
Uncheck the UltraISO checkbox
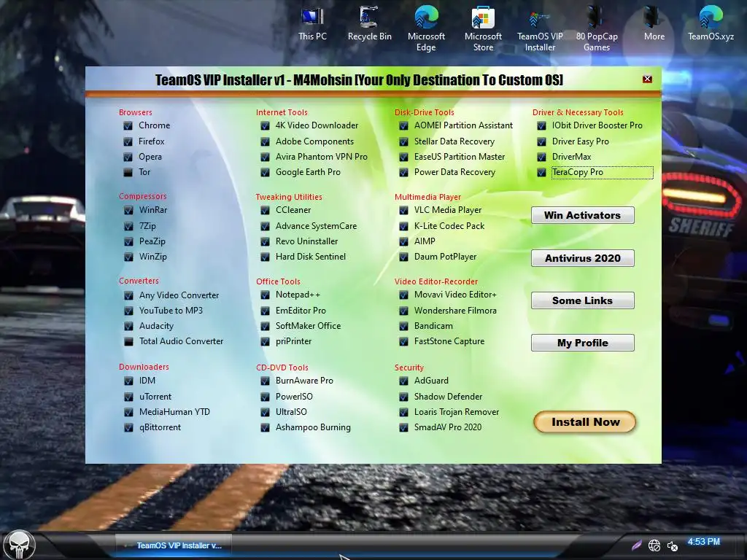coord(265,412)
